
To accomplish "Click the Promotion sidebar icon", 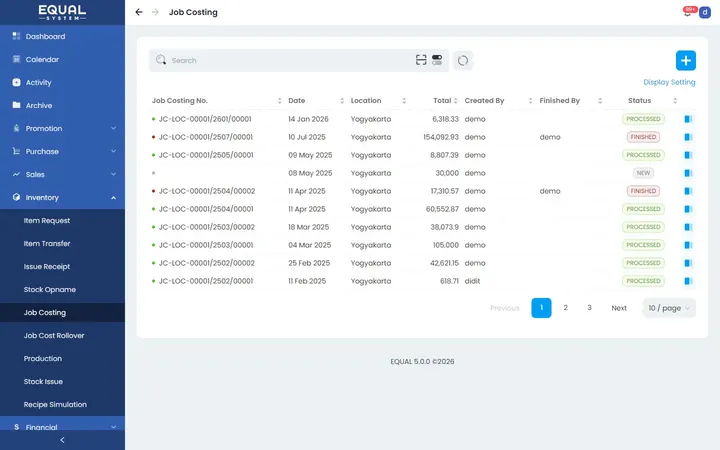I will pyautogui.click(x=17, y=128).
